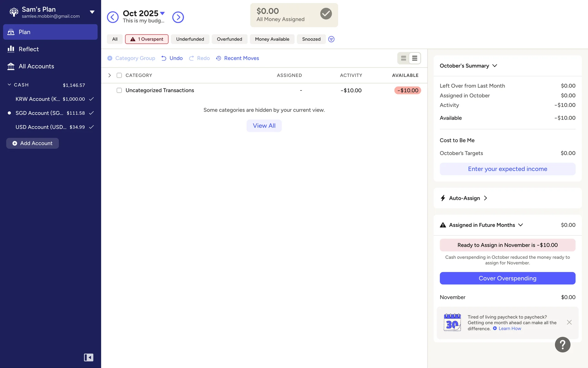The image size is (588, 368).
Task: Open the help question mark button
Action: coord(562,345)
